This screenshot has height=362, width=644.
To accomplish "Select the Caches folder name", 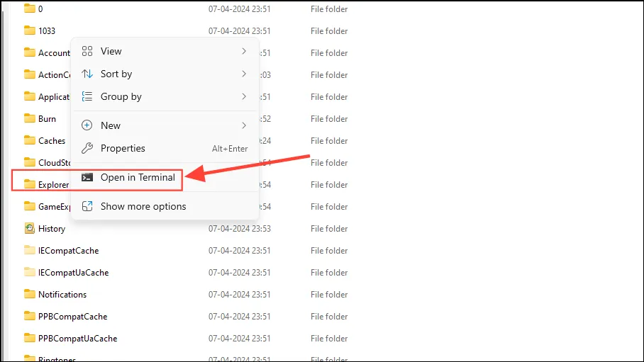I will (52, 141).
